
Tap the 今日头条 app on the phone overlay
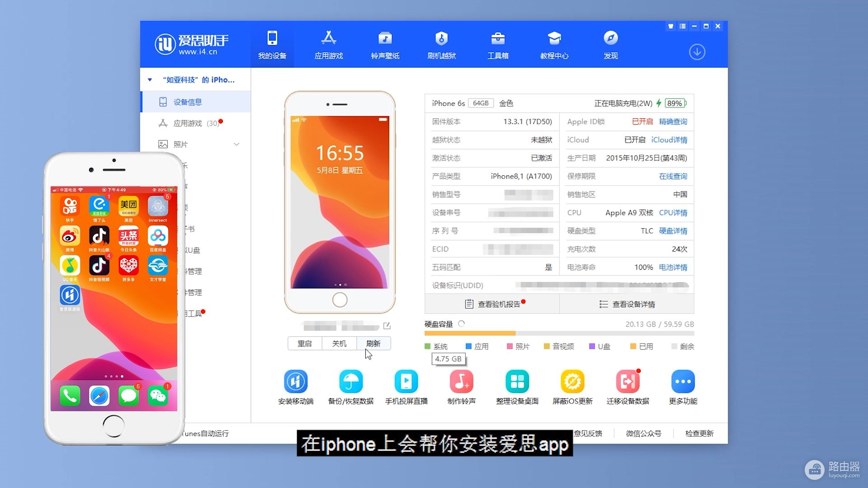coord(128,236)
